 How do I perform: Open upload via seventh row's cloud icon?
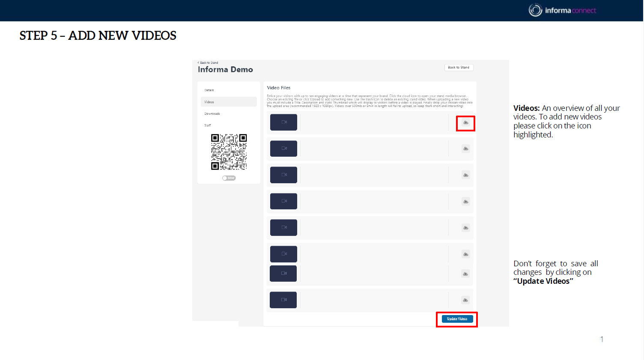(x=465, y=274)
